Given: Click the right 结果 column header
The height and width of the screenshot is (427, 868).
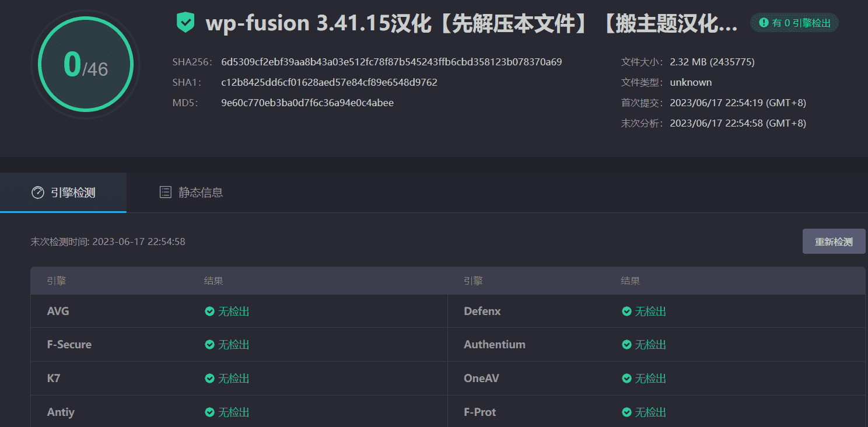Looking at the screenshot, I should point(631,281).
